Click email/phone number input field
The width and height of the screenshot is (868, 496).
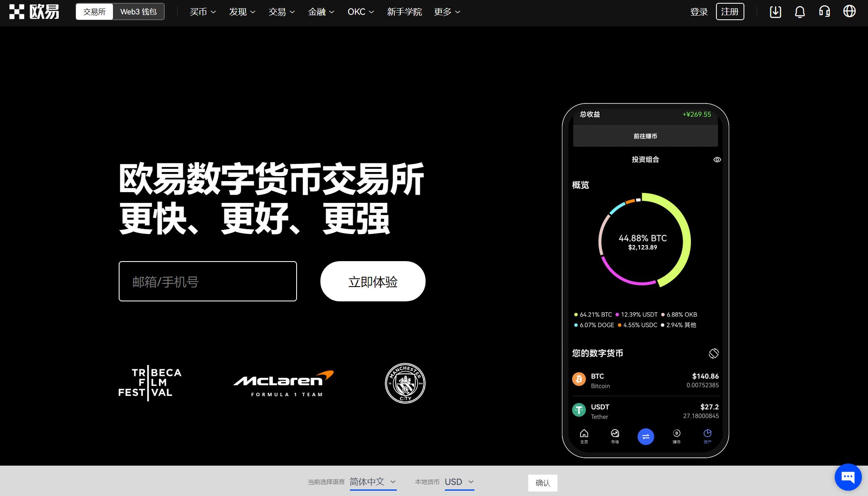207,281
